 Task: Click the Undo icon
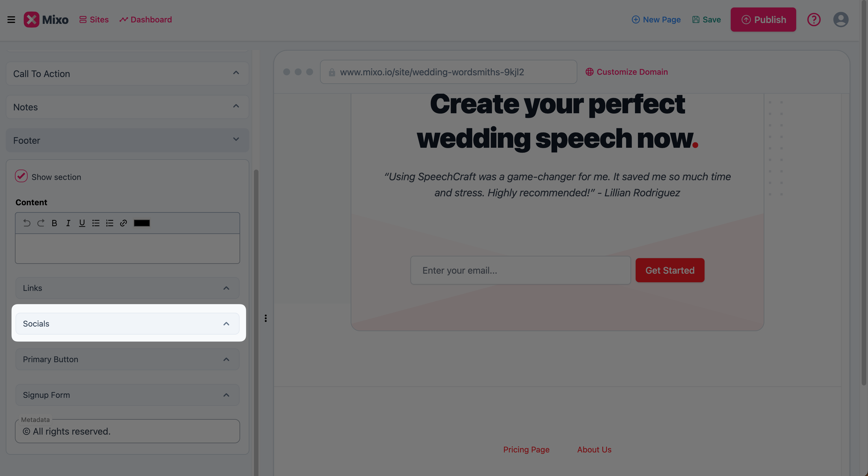[26, 223]
